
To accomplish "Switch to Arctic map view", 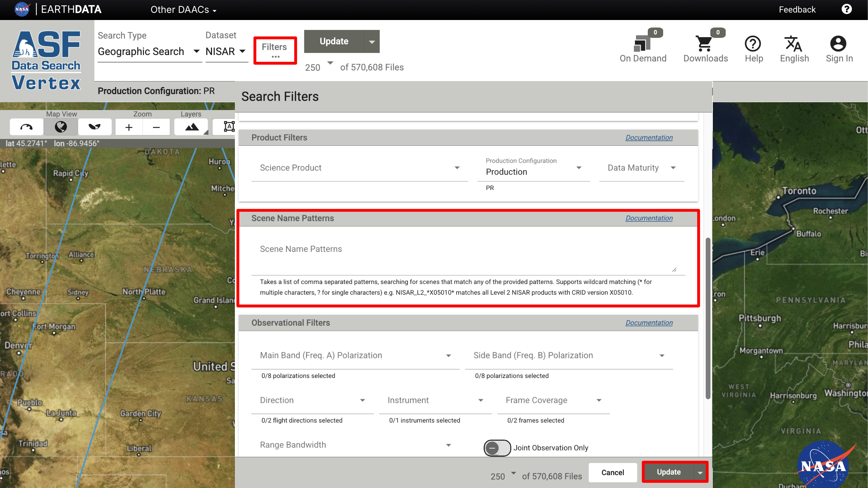I will [x=26, y=127].
